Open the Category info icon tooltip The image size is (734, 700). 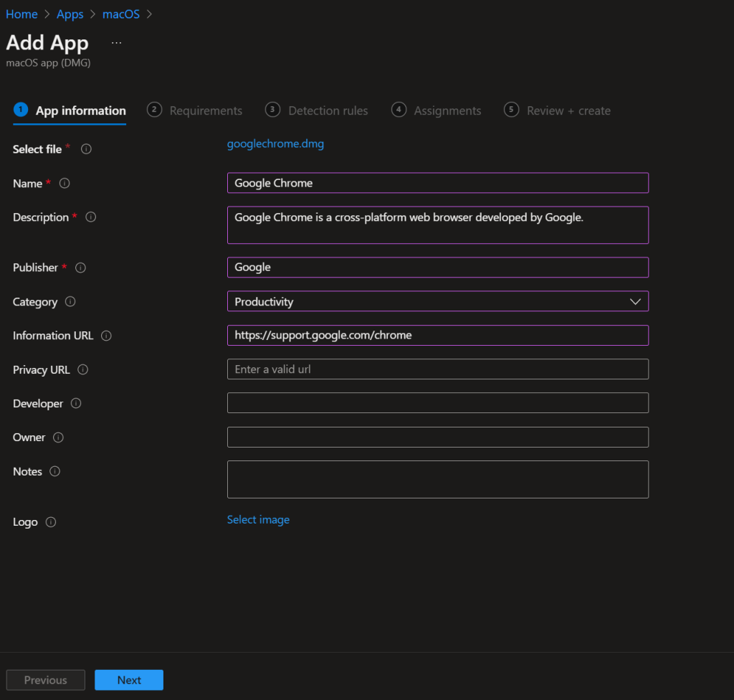(x=70, y=301)
